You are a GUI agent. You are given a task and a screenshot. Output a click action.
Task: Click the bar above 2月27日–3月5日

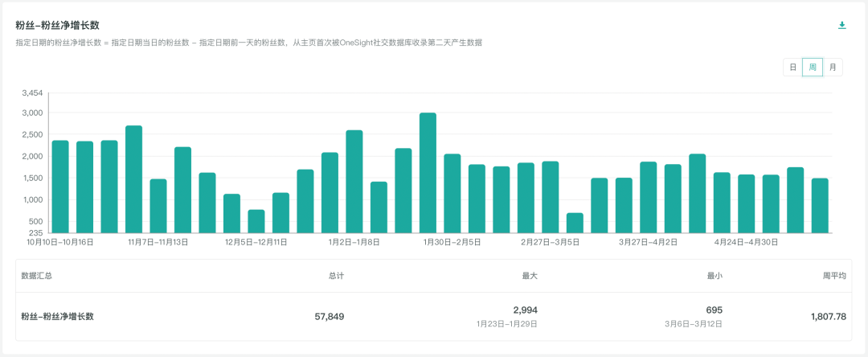click(551, 197)
